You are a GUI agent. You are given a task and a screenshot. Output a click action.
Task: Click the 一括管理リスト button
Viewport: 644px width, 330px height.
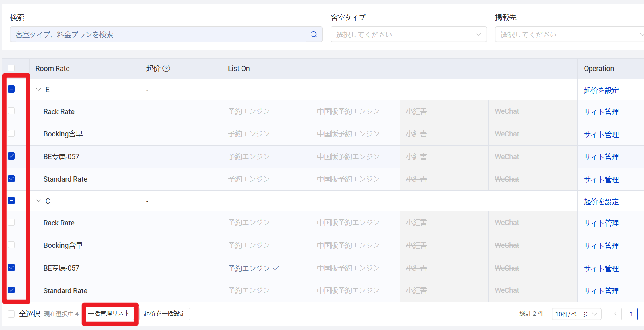click(109, 314)
